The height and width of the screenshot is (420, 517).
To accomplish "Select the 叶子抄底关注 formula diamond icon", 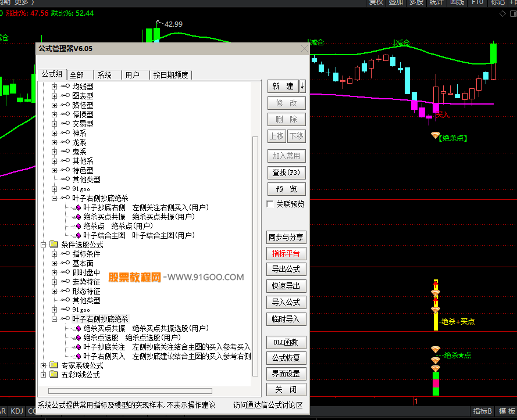I will (79, 347).
